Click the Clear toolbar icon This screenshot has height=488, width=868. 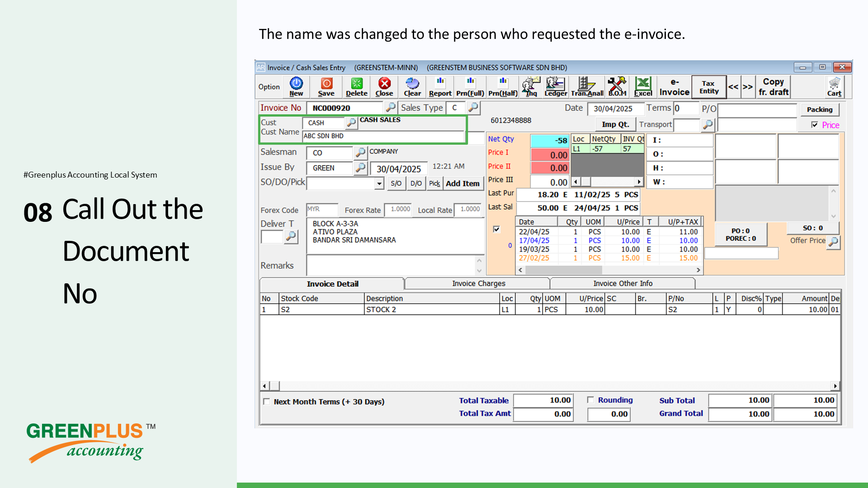coord(412,87)
